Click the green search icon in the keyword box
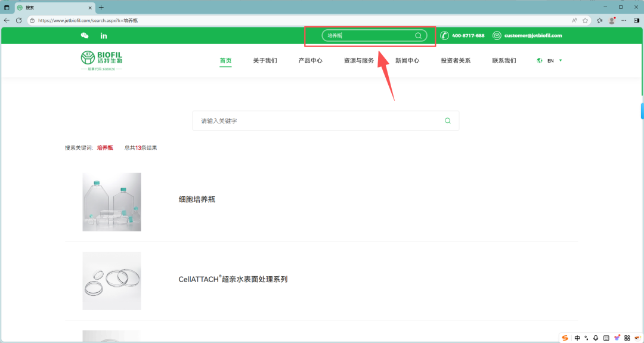The height and width of the screenshot is (343, 644). point(448,120)
